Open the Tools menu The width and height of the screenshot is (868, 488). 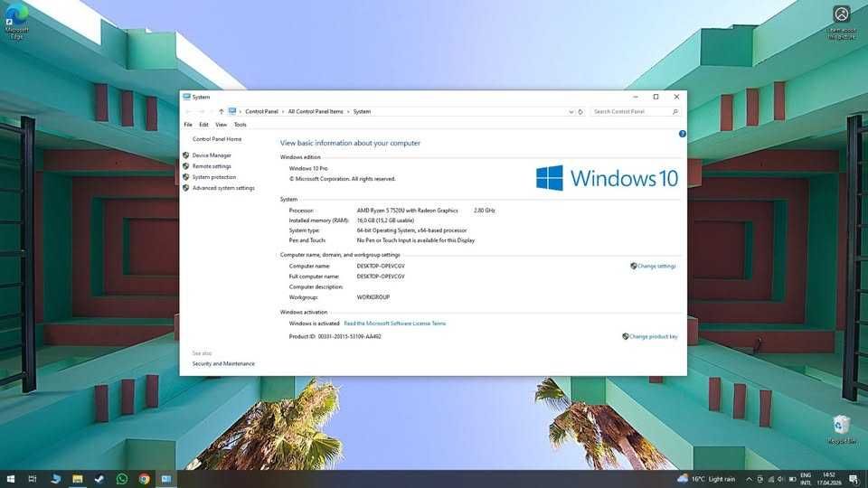240,125
